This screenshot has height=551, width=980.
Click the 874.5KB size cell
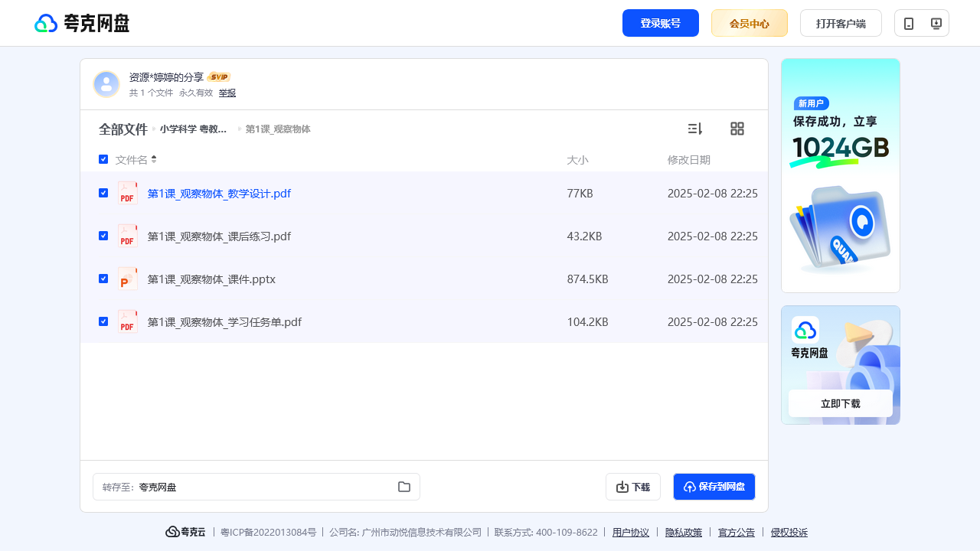587,279
